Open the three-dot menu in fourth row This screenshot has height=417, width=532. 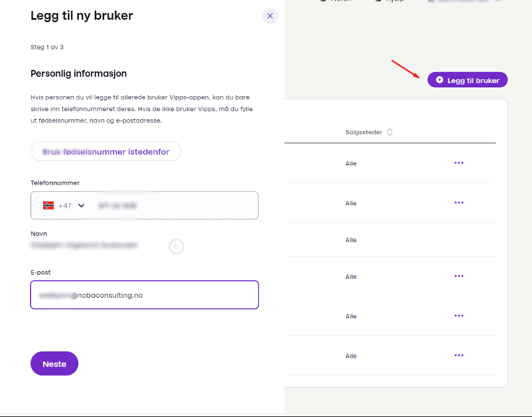[459, 276]
